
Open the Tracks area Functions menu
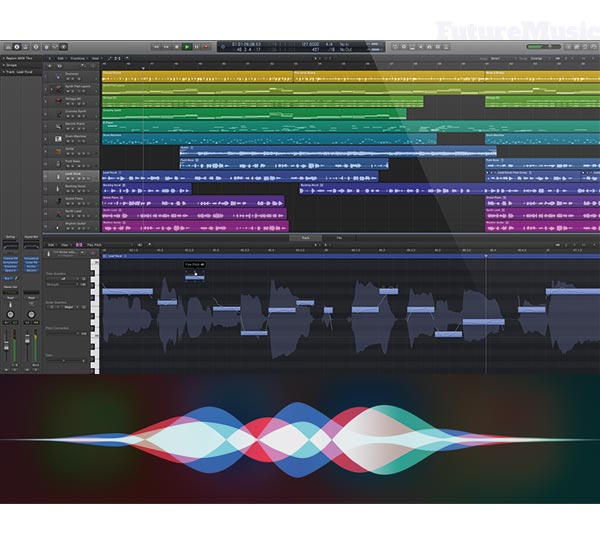(78, 58)
